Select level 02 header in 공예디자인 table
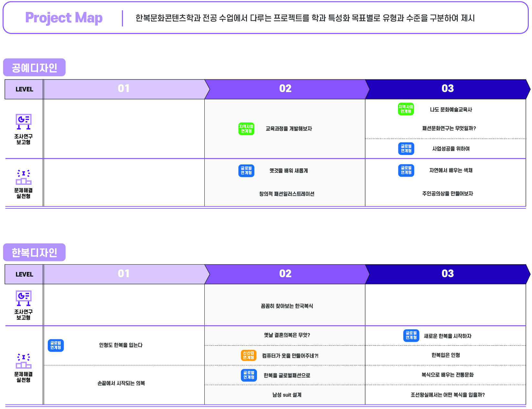Image resolution: width=532 pixels, height=409 pixels. tap(285, 89)
